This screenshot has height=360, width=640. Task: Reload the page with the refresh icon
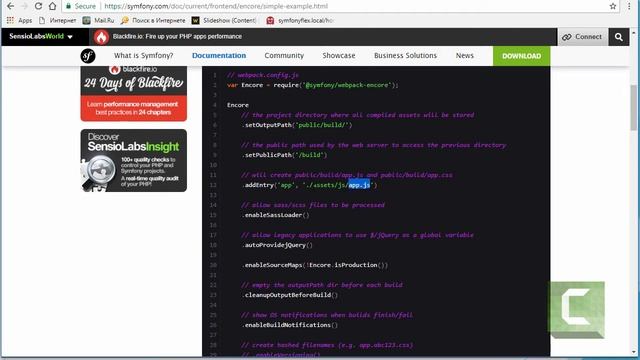38,6
